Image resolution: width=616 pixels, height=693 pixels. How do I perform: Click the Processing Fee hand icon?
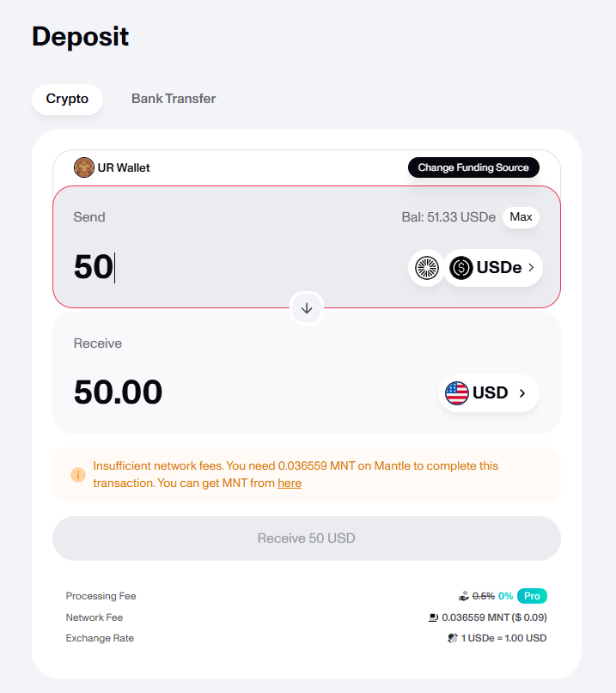click(x=464, y=596)
